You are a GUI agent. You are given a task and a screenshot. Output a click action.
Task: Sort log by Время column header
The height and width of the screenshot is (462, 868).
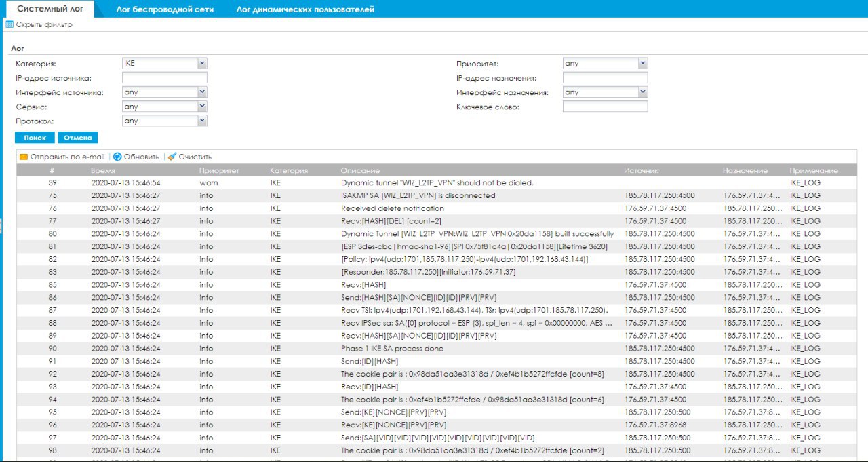[x=102, y=170]
